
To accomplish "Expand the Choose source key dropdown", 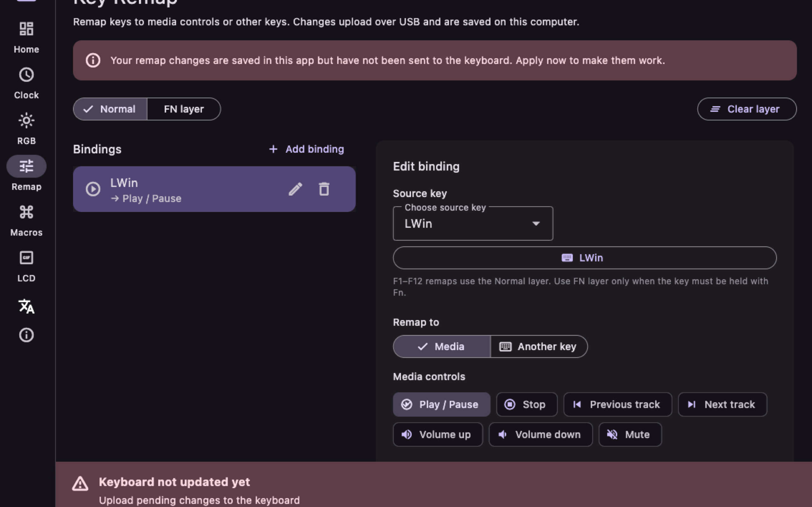I will click(473, 223).
